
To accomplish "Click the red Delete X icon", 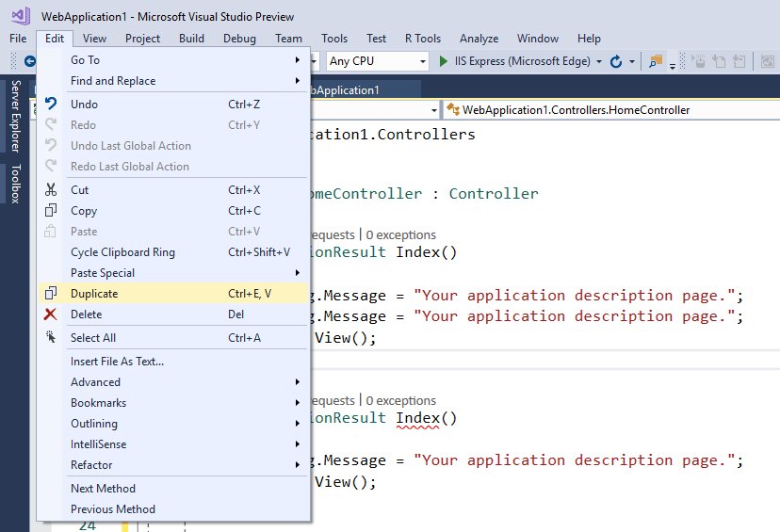I will 50,314.
